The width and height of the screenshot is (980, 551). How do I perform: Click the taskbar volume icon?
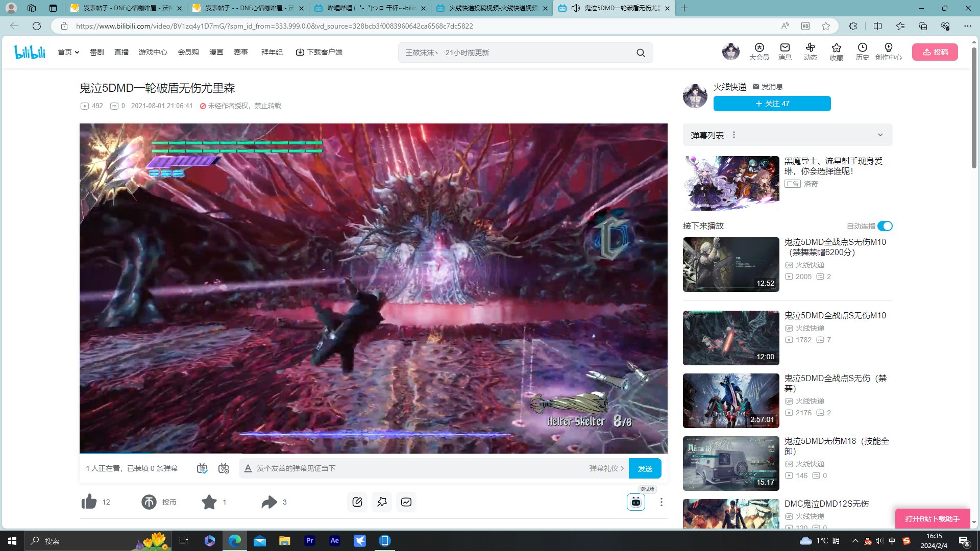[879, 541]
